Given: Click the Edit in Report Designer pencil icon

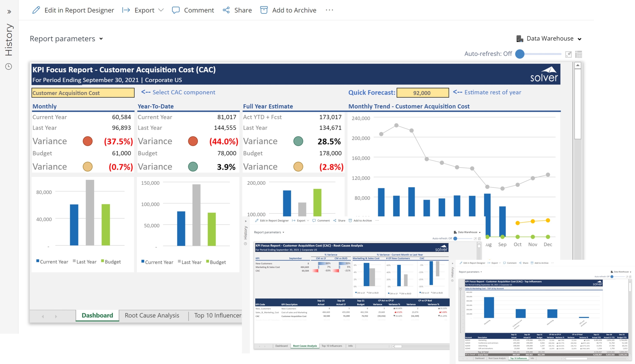Looking at the screenshot, I should (x=36, y=10).
